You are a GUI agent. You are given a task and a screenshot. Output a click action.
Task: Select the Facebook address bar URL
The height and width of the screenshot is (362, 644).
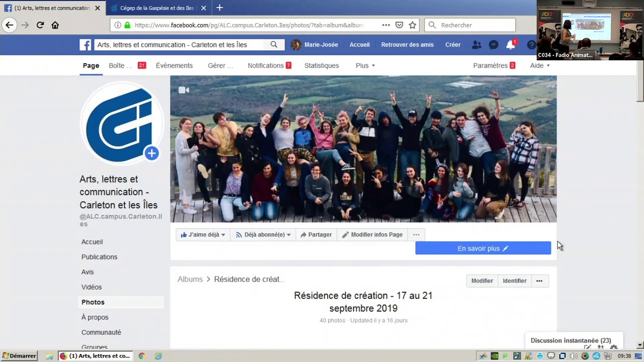[249, 25]
